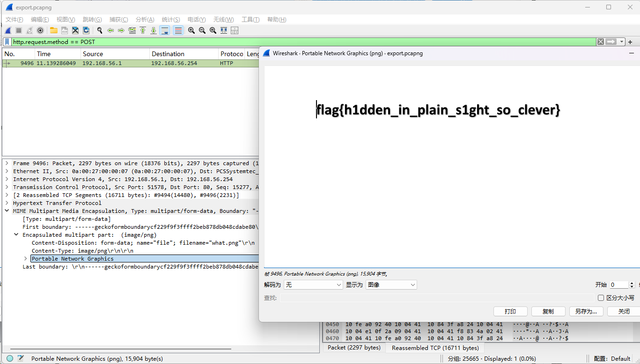Toggle packet list colorize rules icon
Viewport: 640px width, 364px height.
178,30
